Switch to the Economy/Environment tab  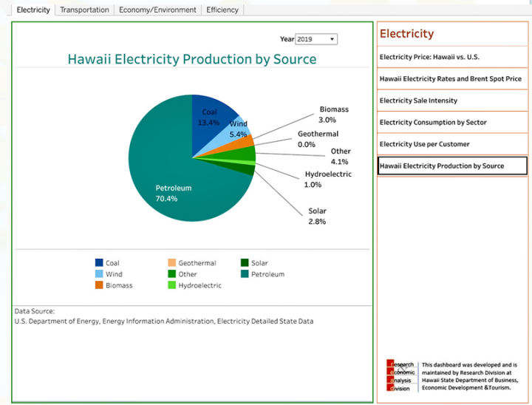coord(158,10)
